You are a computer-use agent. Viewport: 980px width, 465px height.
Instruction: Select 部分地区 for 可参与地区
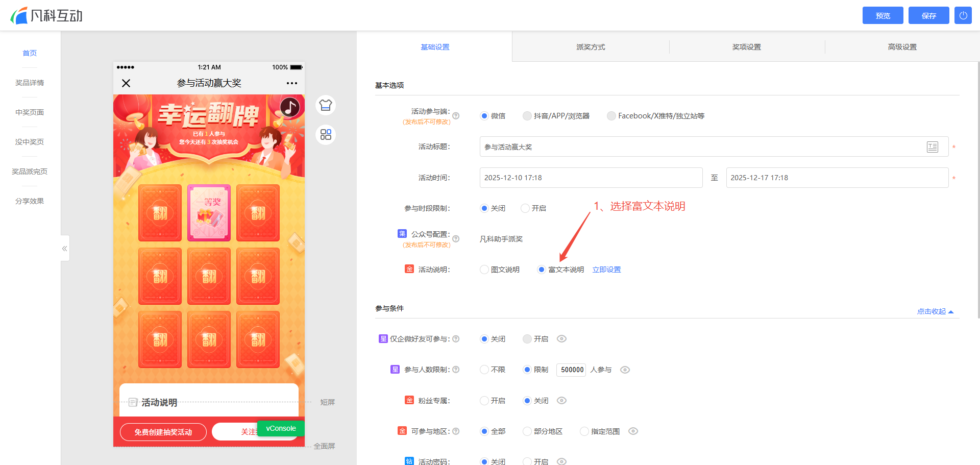coord(527,431)
